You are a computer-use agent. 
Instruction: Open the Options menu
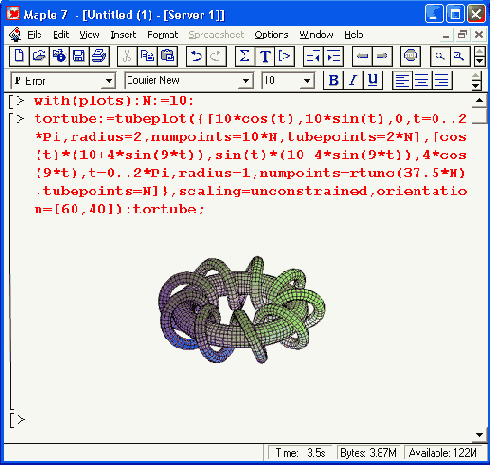click(271, 35)
